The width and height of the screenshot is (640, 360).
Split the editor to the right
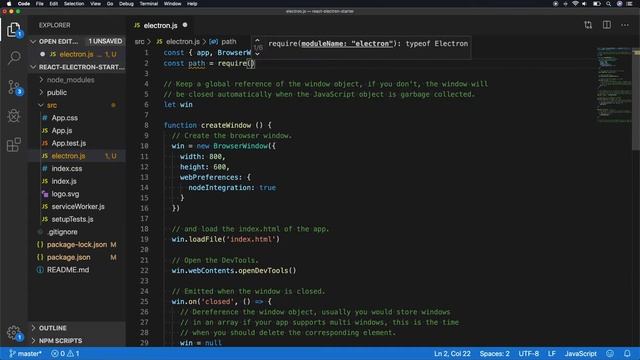[607, 25]
